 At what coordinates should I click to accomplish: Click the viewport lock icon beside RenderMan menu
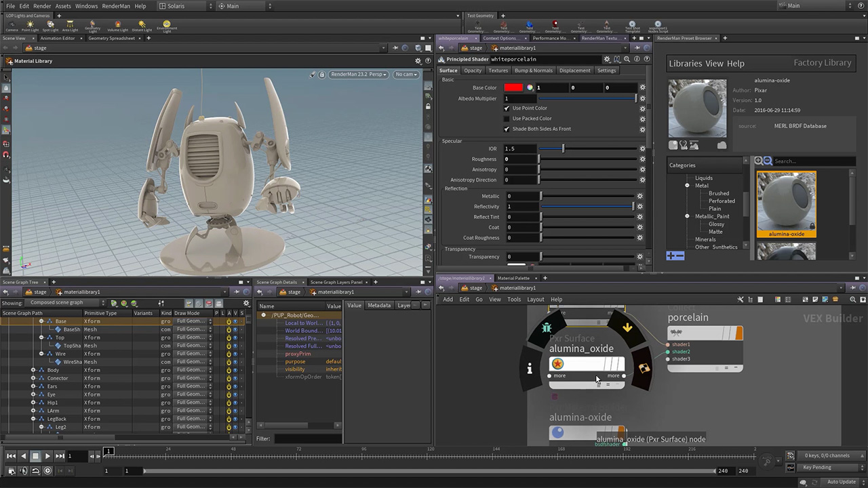322,74
